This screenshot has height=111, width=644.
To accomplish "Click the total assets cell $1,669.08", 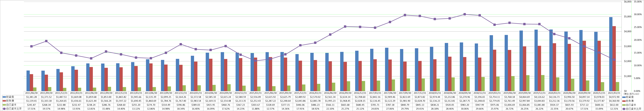I will (76, 97).
